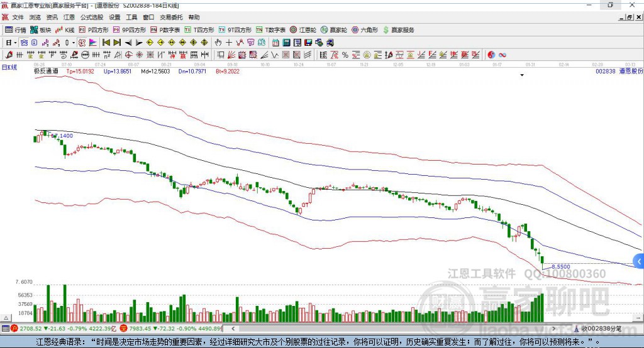Step chart right with black arrow

[x=139, y=43]
